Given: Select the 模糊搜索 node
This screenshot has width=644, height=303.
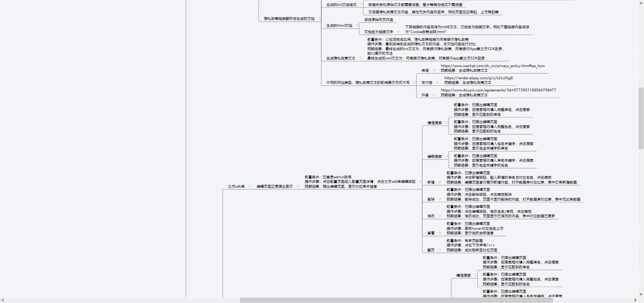Looking at the screenshot, I should coord(435,157).
